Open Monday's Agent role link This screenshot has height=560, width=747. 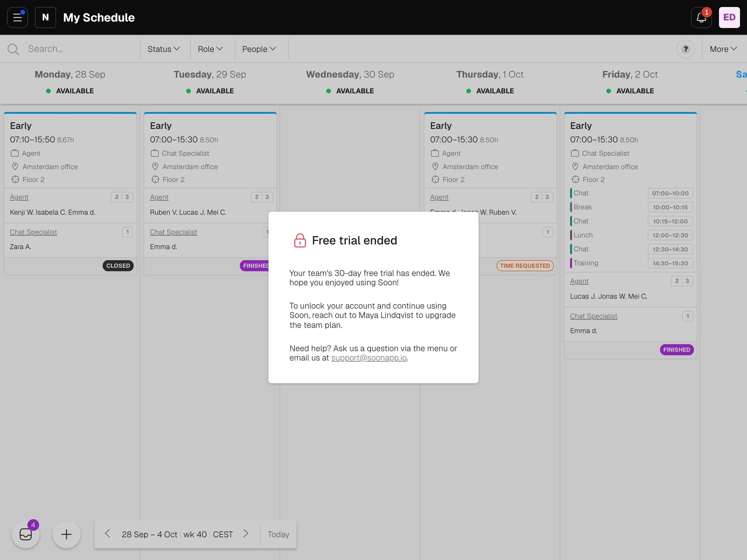click(19, 197)
